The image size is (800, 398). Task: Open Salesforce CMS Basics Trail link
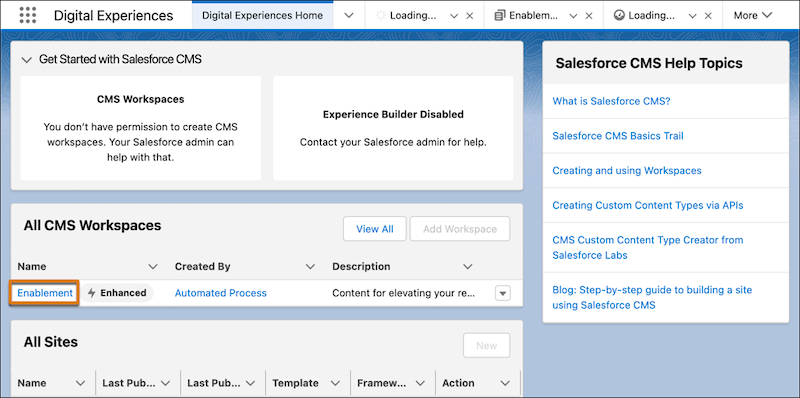pos(618,136)
